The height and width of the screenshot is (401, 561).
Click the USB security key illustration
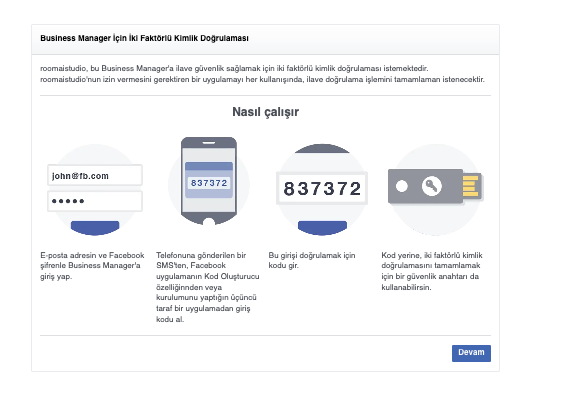tap(435, 186)
